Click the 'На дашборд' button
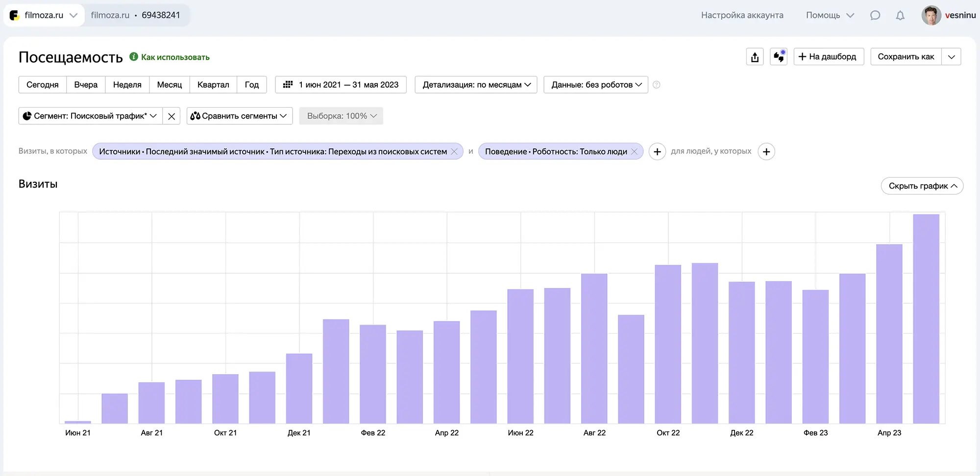Image resolution: width=980 pixels, height=476 pixels. pyautogui.click(x=828, y=57)
